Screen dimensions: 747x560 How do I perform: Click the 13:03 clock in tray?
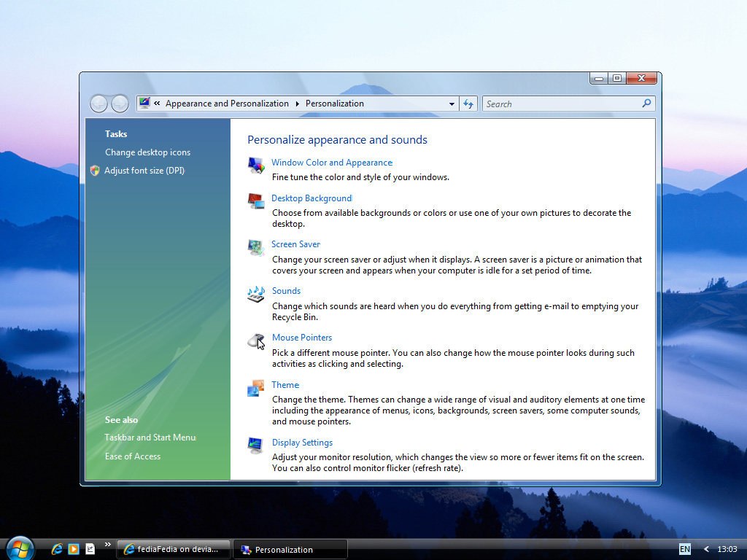point(727,549)
